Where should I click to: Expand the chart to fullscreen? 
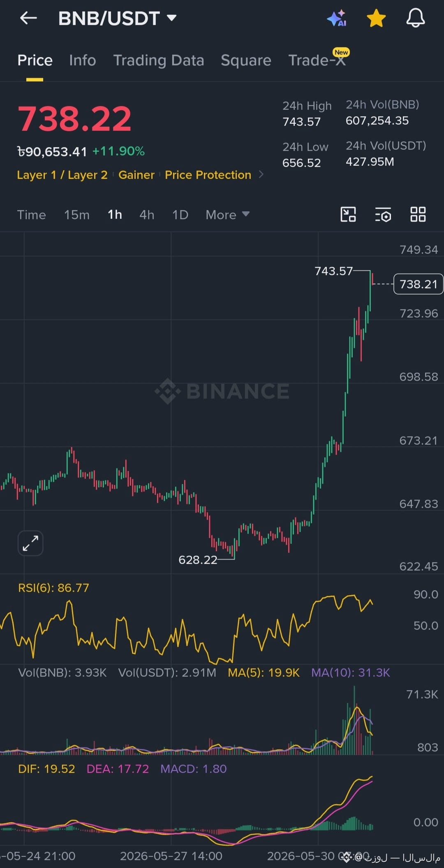[30, 543]
